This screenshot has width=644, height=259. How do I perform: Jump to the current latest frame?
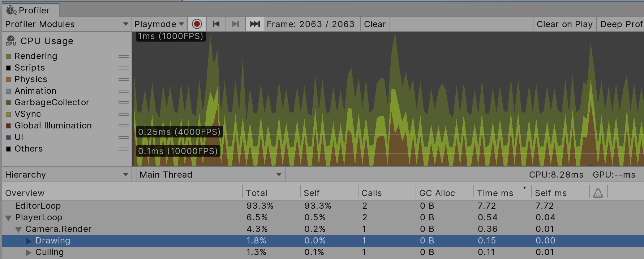coord(255,24)
